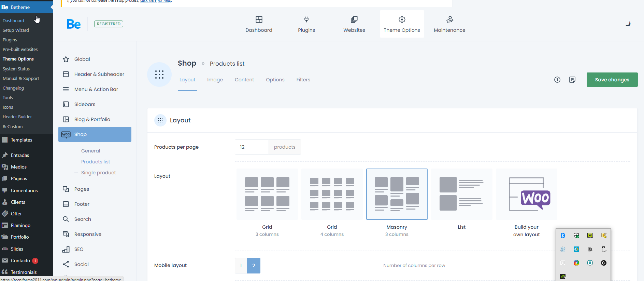Click the Maintenance hand icon
Screen dimensions: 644x281
[450, 19]
